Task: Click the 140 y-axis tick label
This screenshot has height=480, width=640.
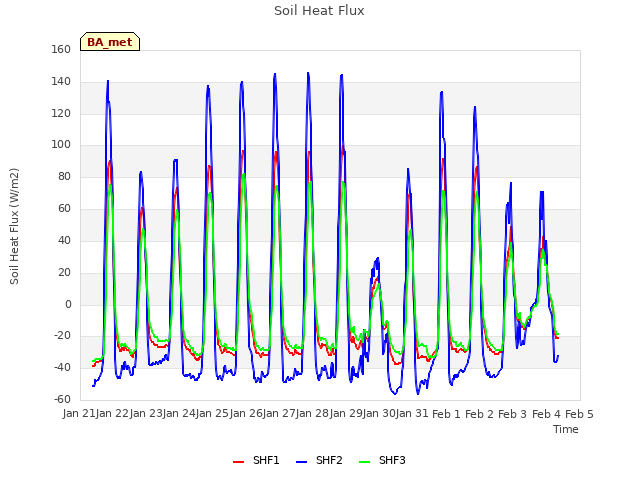Action: point(61,81)
